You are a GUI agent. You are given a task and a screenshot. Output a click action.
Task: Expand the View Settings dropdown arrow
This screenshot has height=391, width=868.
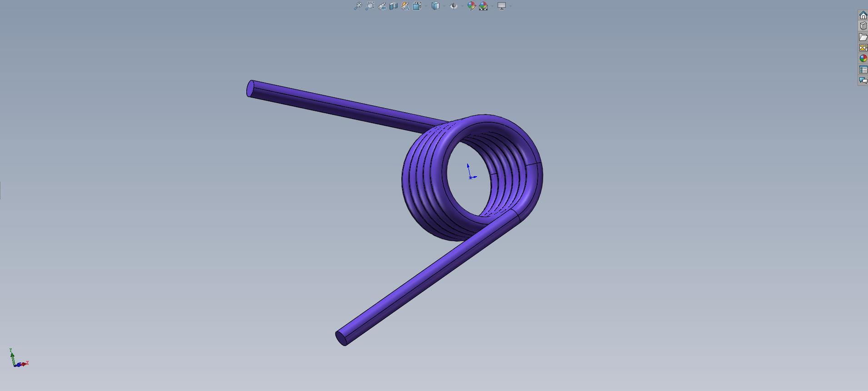(x=510, y=6)
